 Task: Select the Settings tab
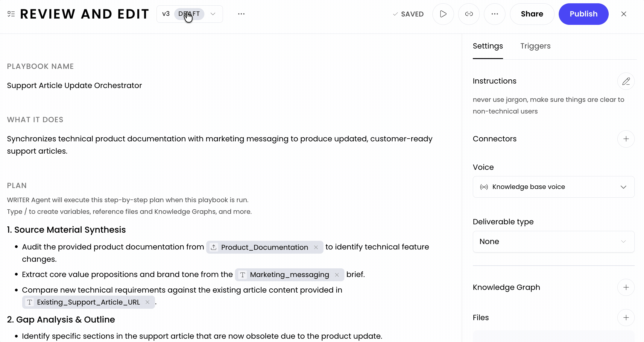[x=487, y=46]
